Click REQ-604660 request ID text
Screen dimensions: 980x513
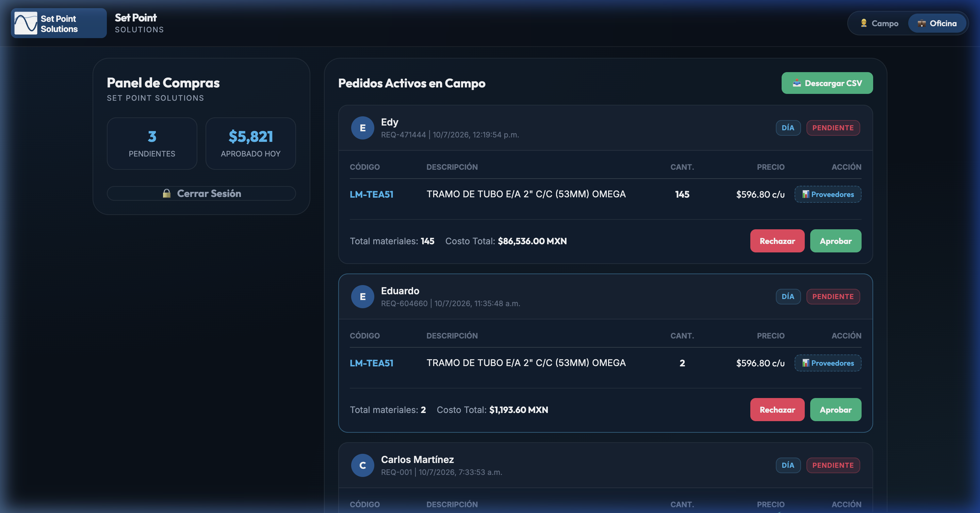coord(404,303)
